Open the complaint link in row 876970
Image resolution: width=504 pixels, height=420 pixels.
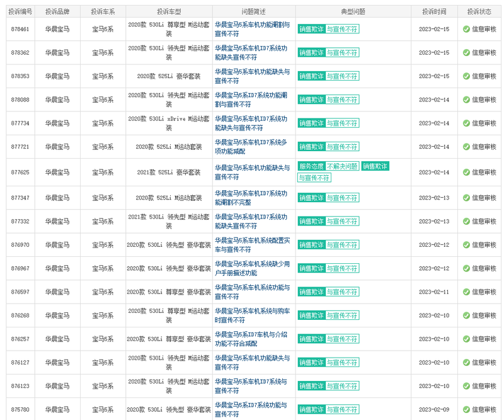(253, 245)
